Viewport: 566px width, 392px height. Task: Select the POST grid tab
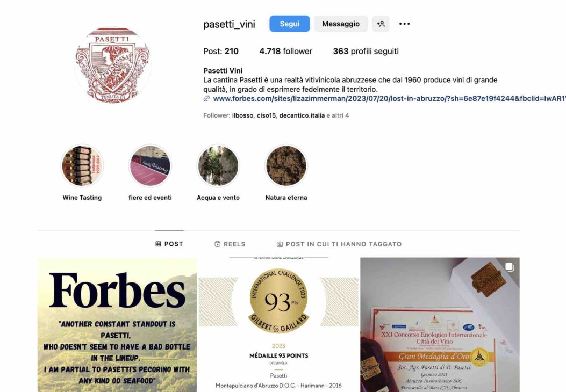click(x=169, y=244)
